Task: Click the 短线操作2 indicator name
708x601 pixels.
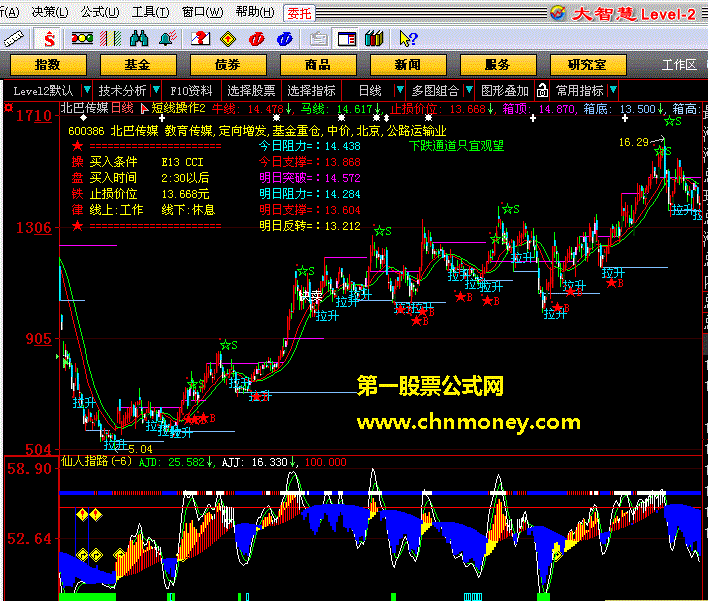Action: [x=178, y=108]
